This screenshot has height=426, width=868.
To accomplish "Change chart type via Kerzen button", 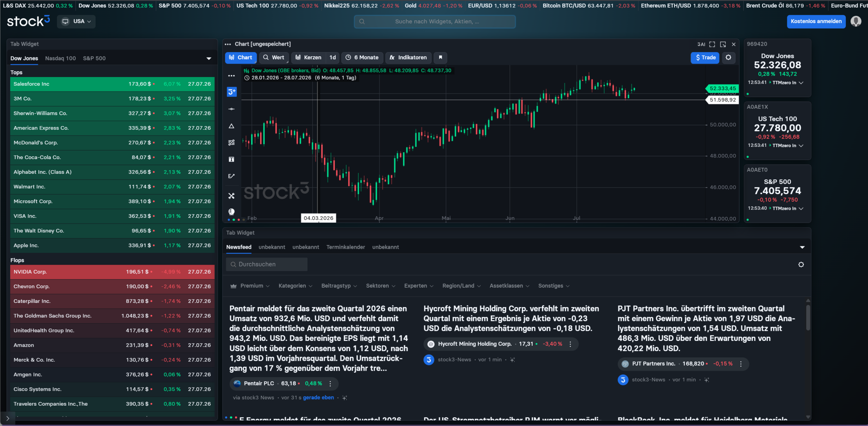I will [x=309, y=58].
